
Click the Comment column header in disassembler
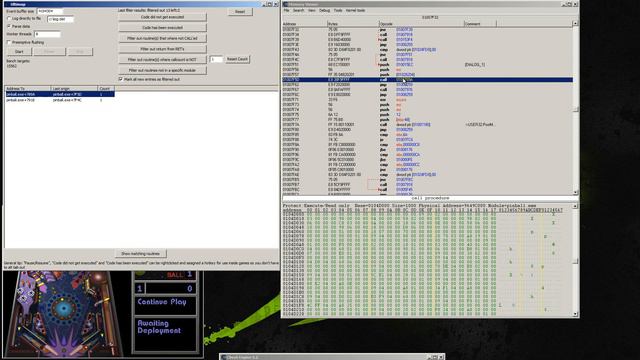480,24
